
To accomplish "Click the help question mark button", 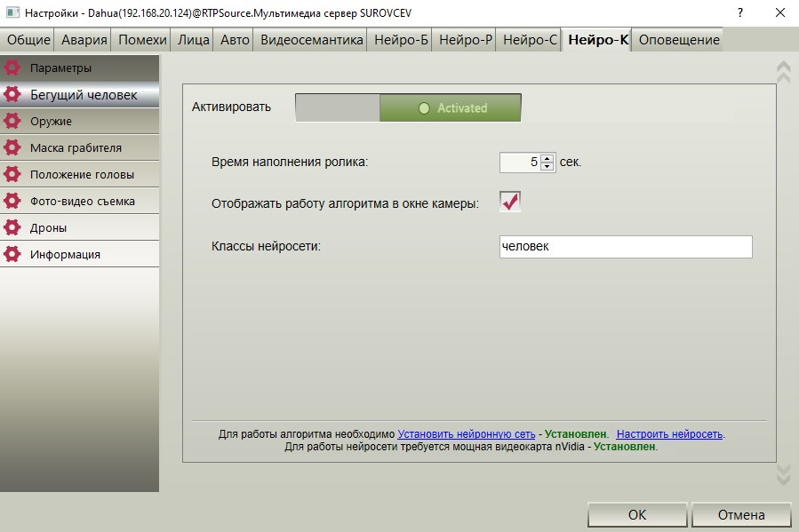I will pyautogui.click(x=739, y=12).
